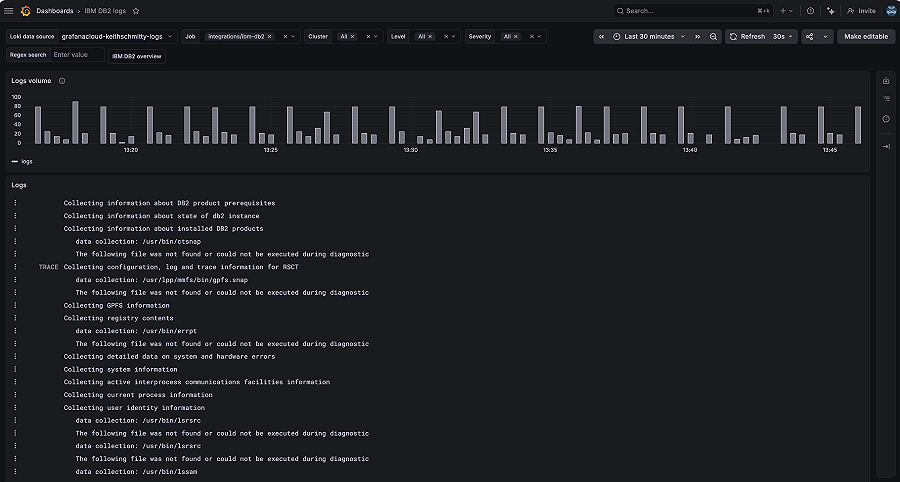Expand the Job filter dropdown
The image size is (900, 482).
point(293,37)
